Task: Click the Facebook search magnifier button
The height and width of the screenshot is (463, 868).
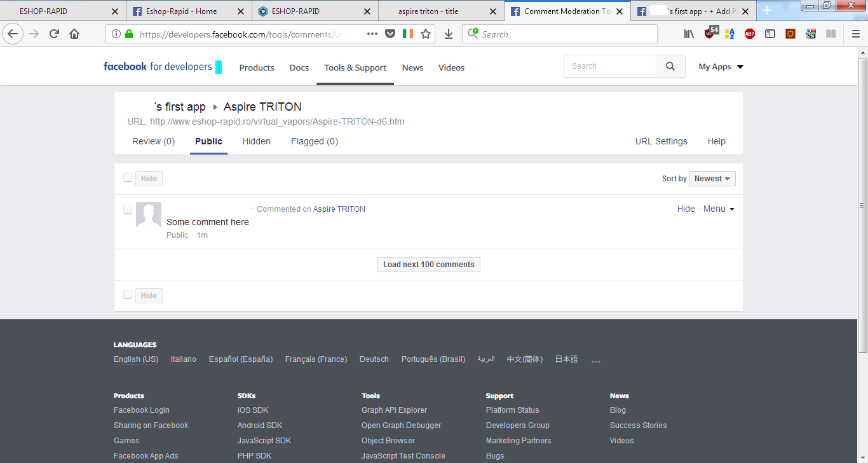Action: coord(670,66)
